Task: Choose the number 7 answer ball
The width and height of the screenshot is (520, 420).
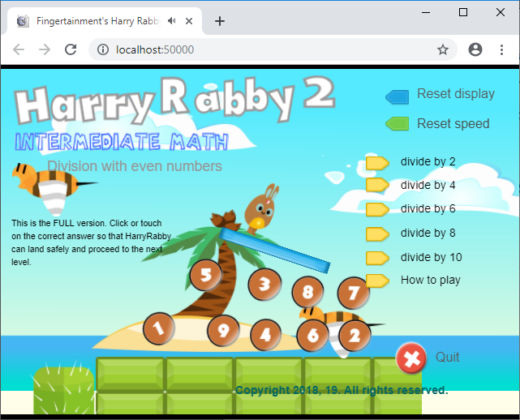Action: point(353,292)
